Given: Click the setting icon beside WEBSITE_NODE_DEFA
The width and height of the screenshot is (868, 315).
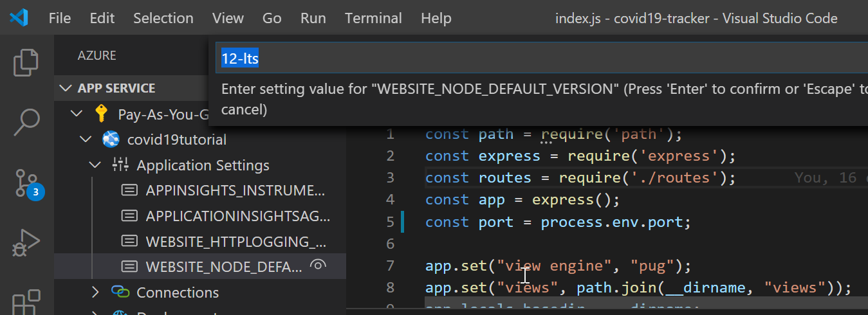Looking at the screenshot, I should click(x=129, y=266).
